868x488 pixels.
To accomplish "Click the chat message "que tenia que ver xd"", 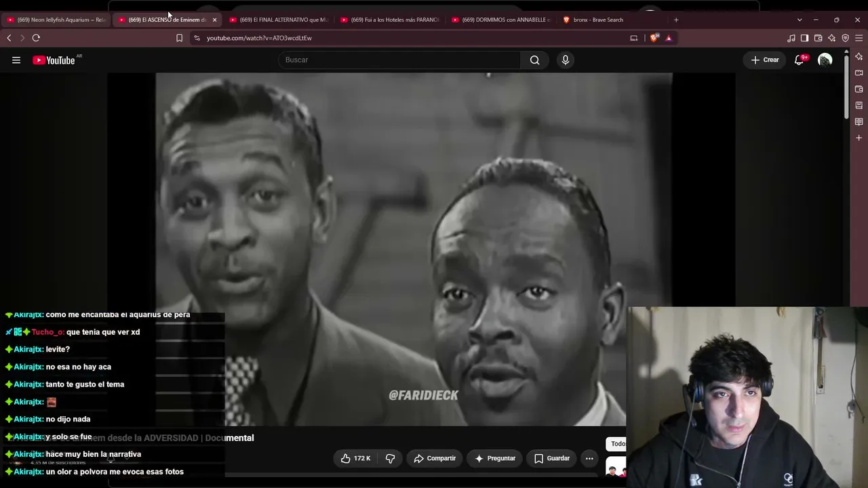I will tap(103, 332).
